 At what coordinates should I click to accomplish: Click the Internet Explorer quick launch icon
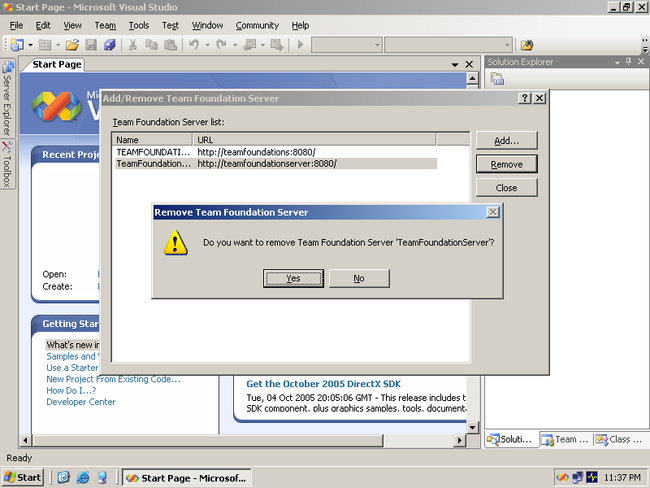83,478
